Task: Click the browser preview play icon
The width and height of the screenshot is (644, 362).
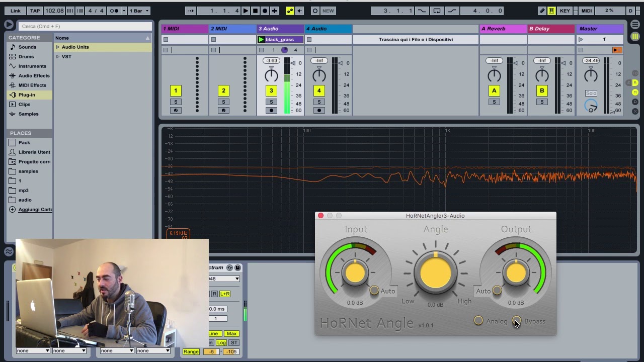Action: pyautogui.click(x=9, y=24)
